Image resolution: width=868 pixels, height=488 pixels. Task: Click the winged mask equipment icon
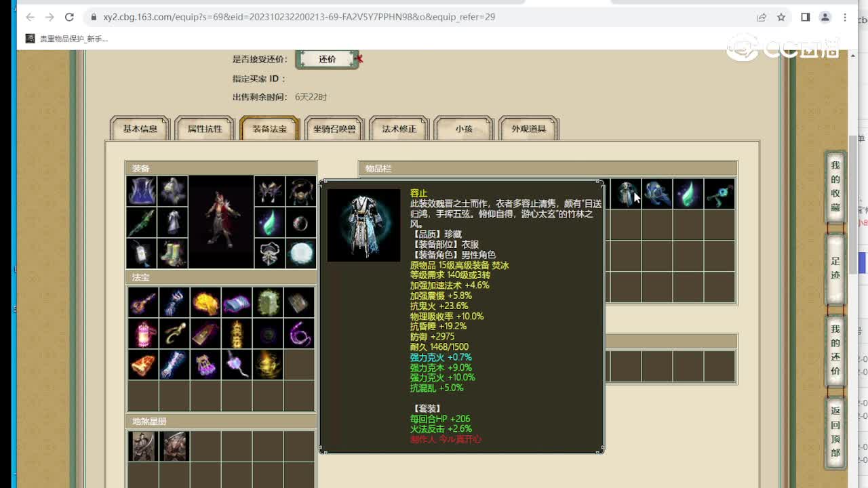coord(269,191)
